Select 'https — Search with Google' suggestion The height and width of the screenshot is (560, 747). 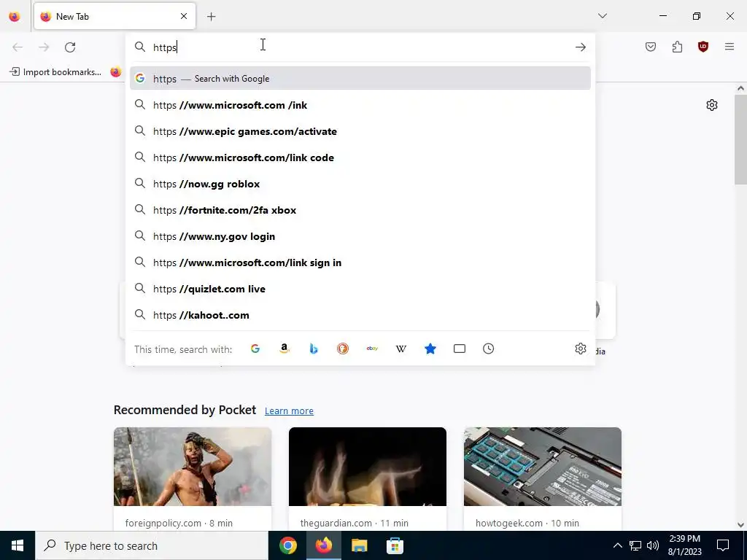click(360, 79)
